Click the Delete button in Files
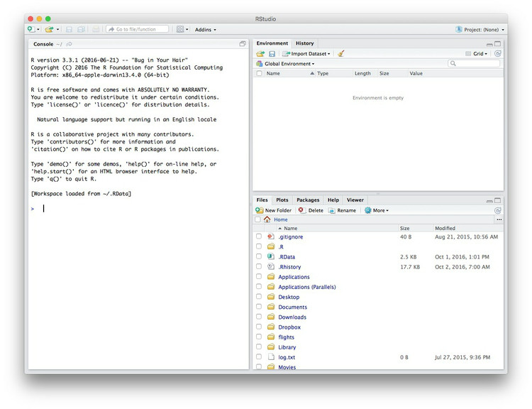 click(x=311, y=210)
